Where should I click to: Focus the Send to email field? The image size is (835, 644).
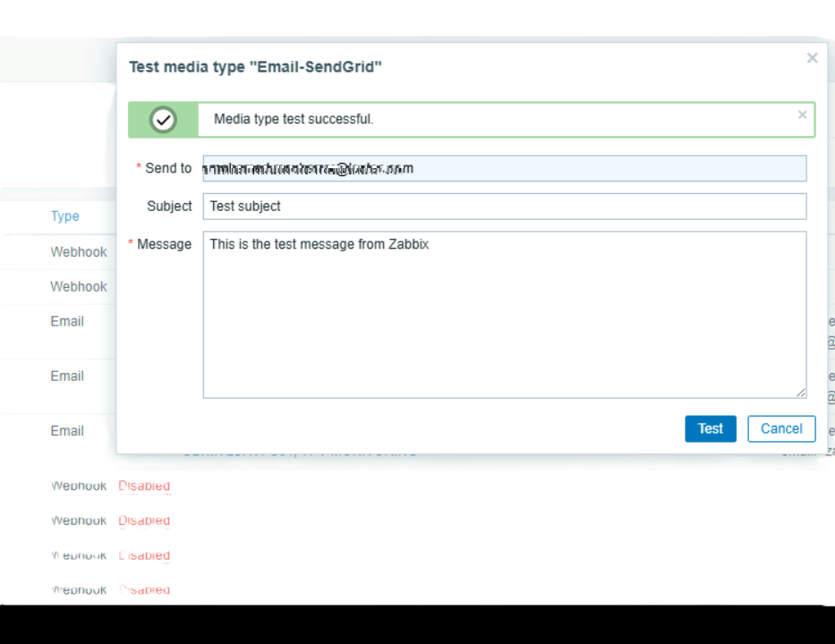[x=504, y=168]
